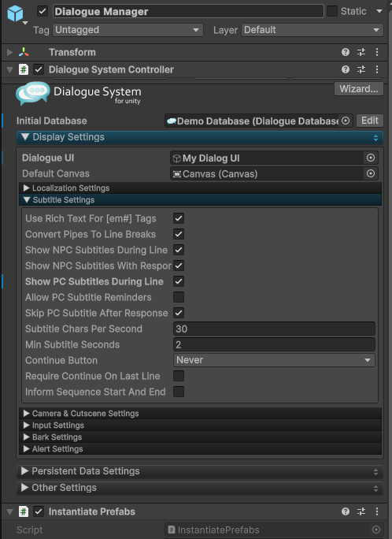The width and height of the screenshot is (392, 539).
Task: Click Dialogue UI object picker circle
Action: coord(371,158)
